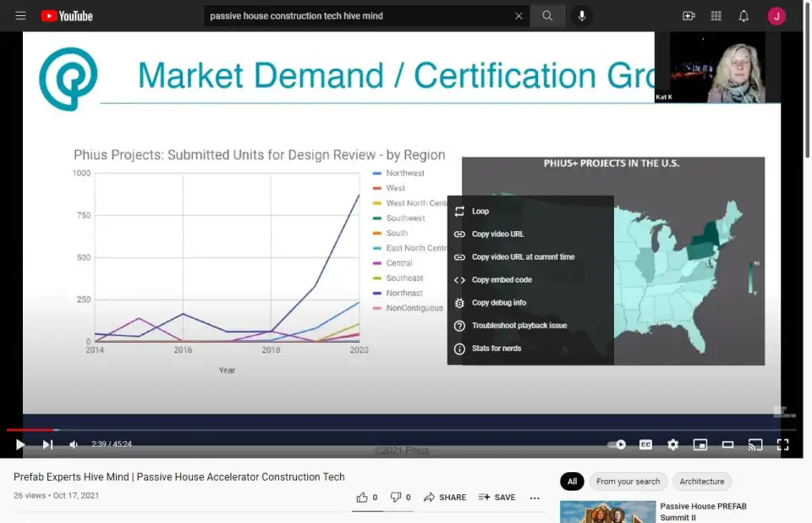The image size is (812, 523).
Task: Open the player settings gear
Action: pyautogui.click(x=672, y=444)
